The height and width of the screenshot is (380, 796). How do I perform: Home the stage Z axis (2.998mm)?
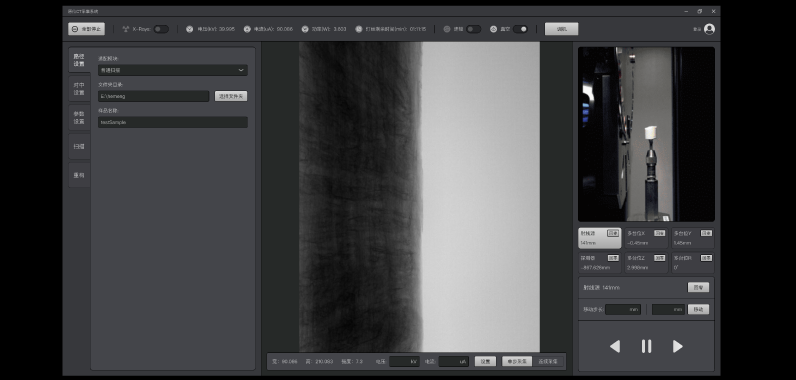tap(659, 258)
